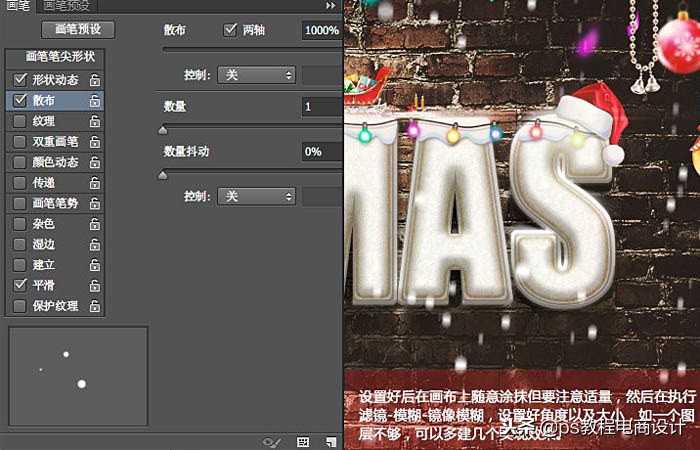Select the 形状动态 label

55,80
